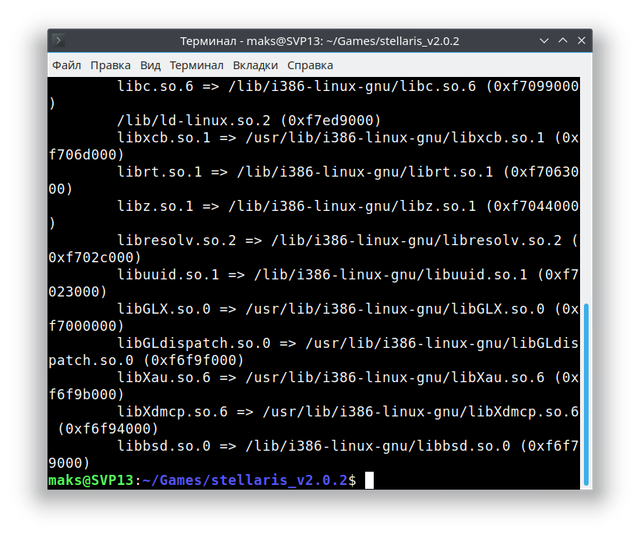Click the maks@SVP13 prompt text
640x537 pixels.
tap(91, 480)
